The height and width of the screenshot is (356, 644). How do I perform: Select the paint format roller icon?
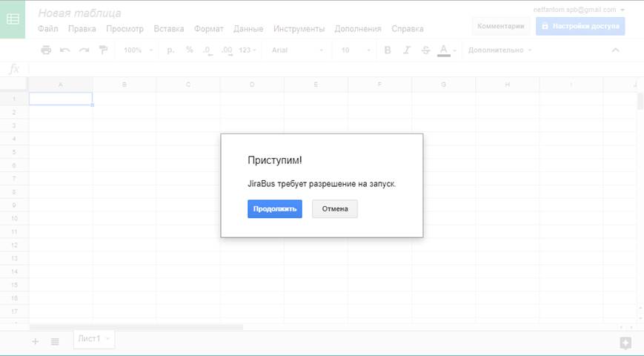[103, 50]
